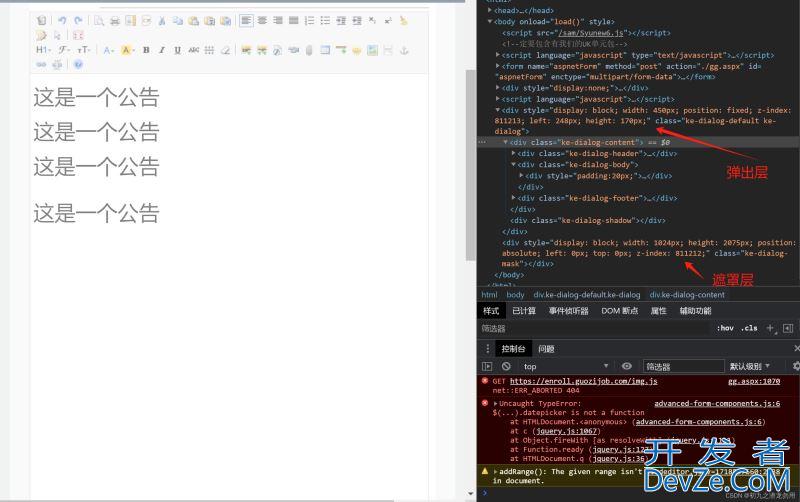Open the editor's blue help/about icon
The height and width of the screenshot is (502, 800).
coord(78,64)
